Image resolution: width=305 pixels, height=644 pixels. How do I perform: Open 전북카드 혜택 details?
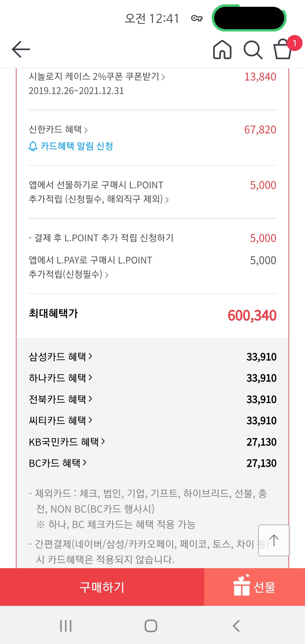click(61, 399)
